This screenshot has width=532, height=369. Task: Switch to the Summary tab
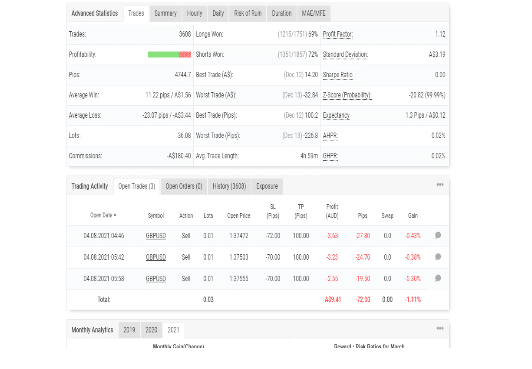pyautogui.click(x=166, y=13)
